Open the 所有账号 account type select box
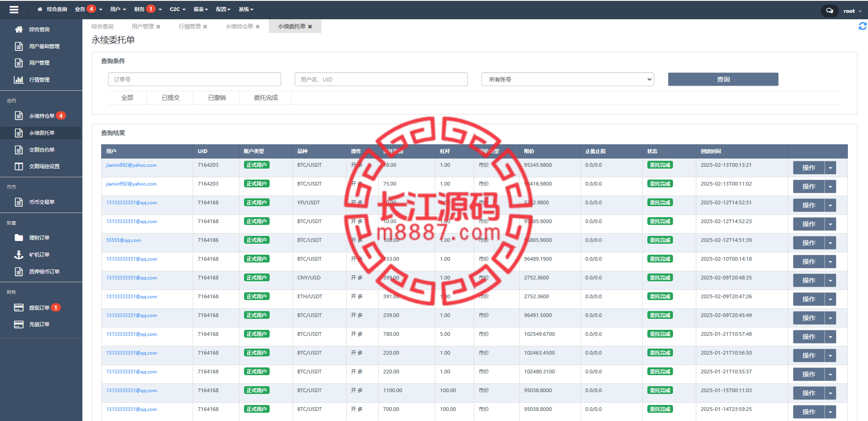The image size is (868, 421). (568, 79)
